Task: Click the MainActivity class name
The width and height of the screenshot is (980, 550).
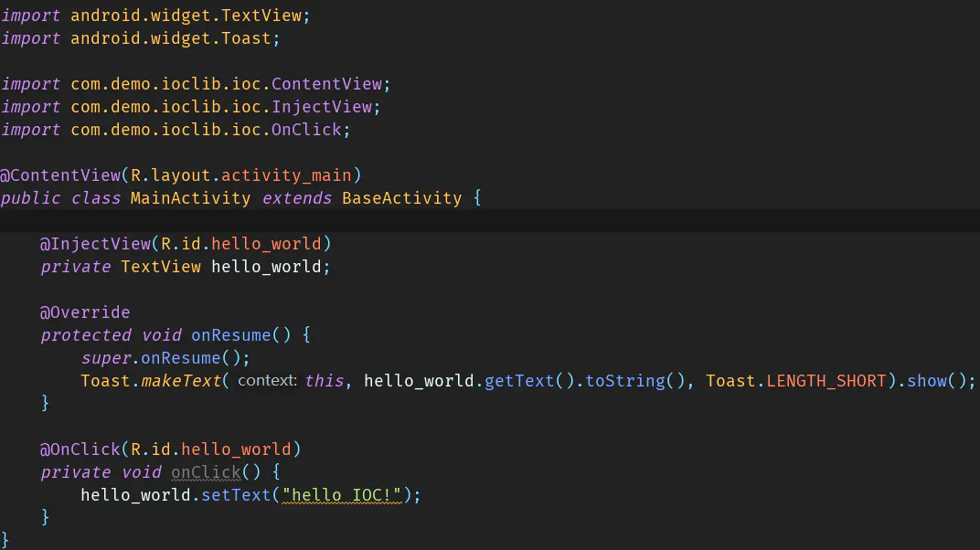Action: click(191, 198)
